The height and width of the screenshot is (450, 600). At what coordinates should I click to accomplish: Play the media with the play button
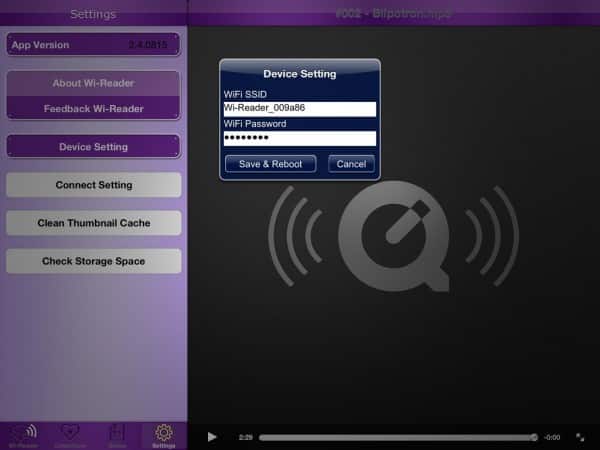pos(212,437)
